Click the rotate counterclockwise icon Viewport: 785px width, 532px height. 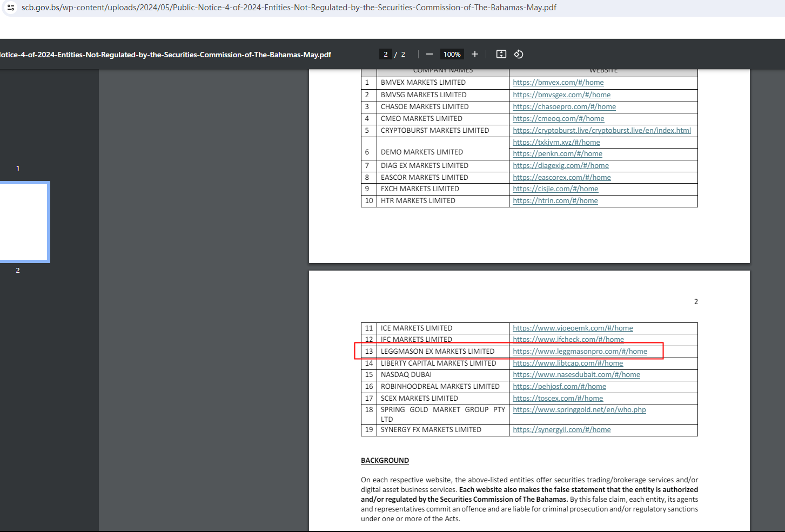coord(519,54)
